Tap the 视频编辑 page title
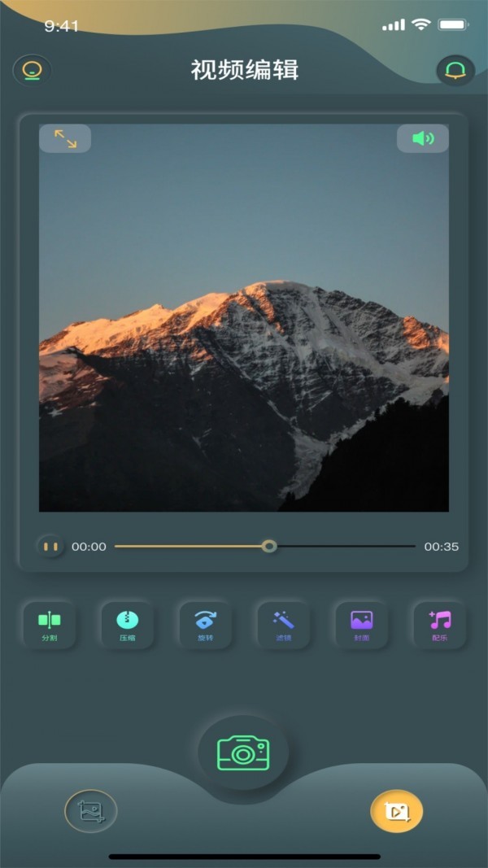 tap(245, 70)
